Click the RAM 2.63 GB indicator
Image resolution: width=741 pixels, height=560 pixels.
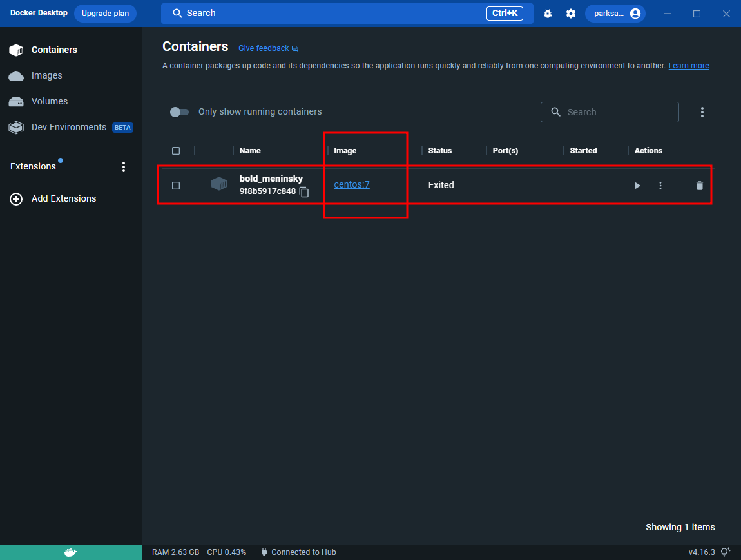tap(175, 552)
